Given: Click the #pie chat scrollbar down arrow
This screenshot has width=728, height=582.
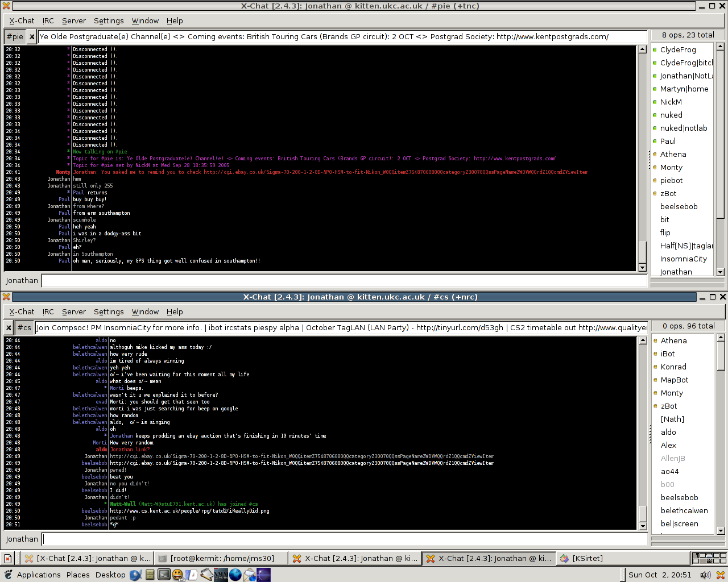Looking at the screenshot, I should point(643,268).
